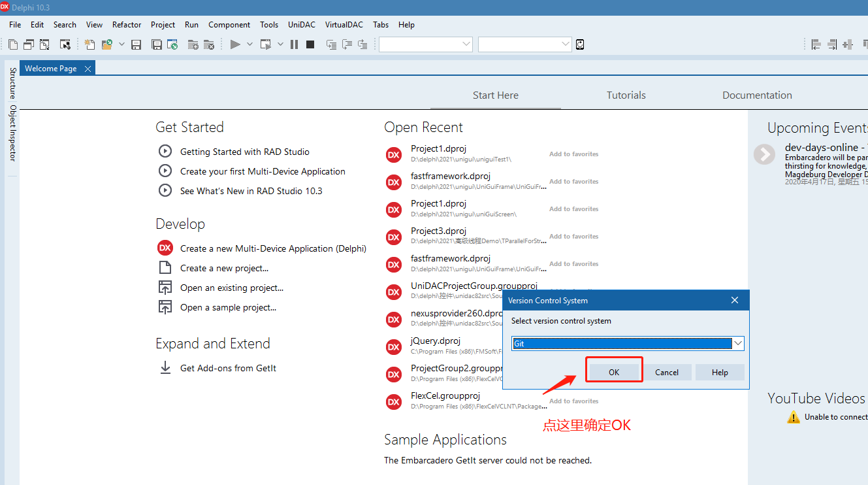Click the device rotate icon
Image resolution: width=868 pixels, height=485 pixels.
pos(580,44)
